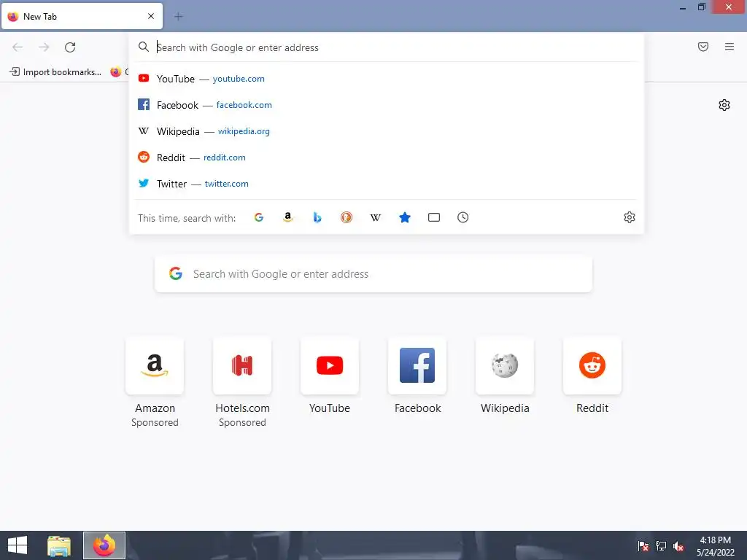Click the Firefox bookmark beside Import bookmarks

pyautogui.click(x=119, y=72)
